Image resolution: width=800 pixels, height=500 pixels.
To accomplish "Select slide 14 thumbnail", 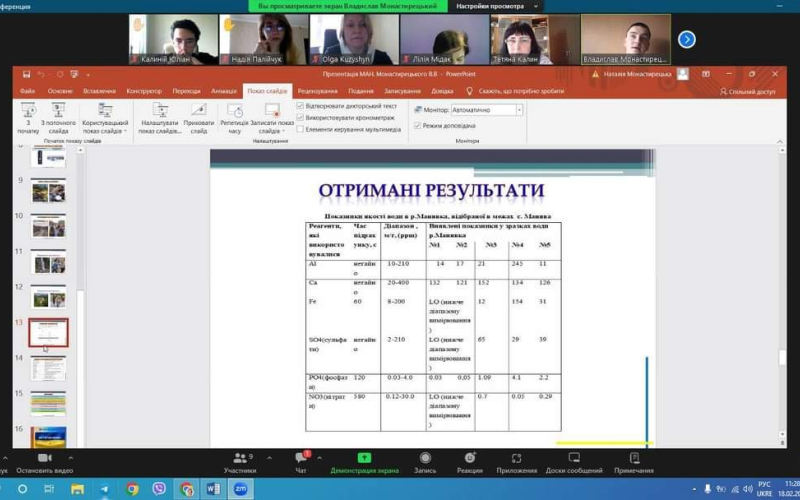I will click(48, 368).
